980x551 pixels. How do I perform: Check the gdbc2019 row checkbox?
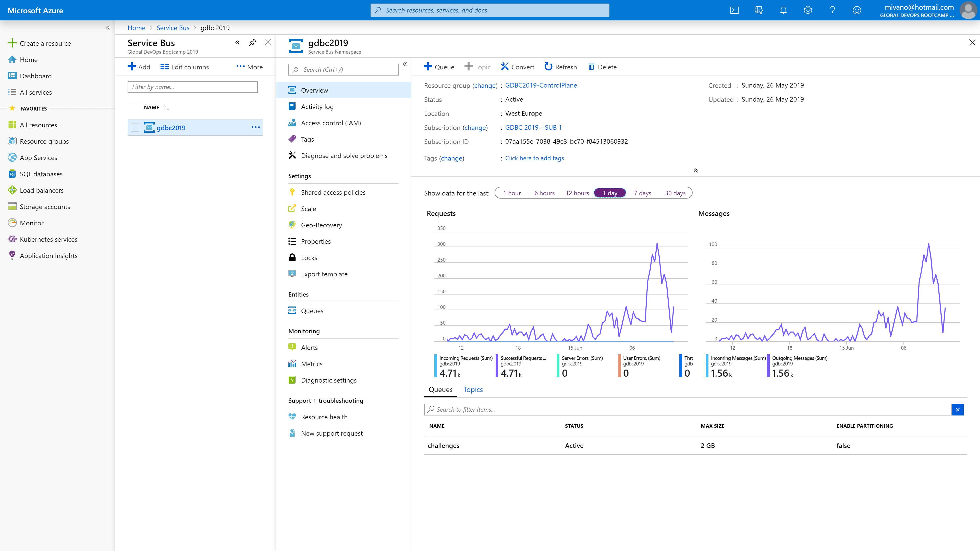[x=135, y=127]
